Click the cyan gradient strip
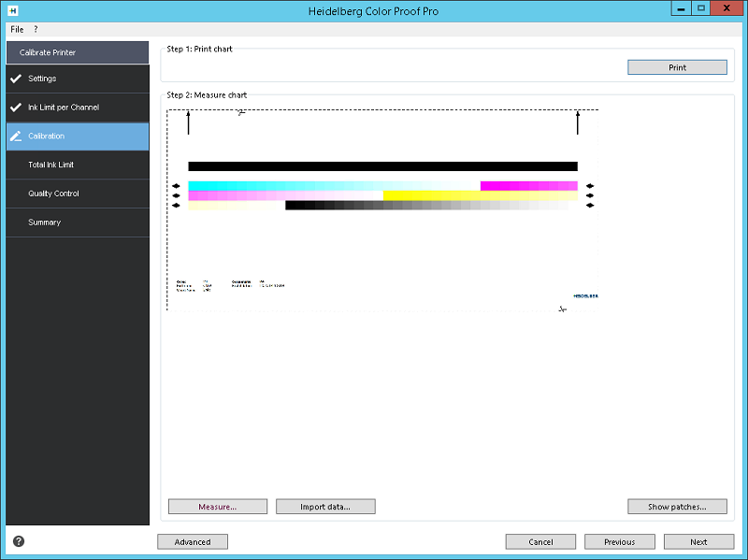This screenshot has height=560, width=748. (x=334, y=185)
